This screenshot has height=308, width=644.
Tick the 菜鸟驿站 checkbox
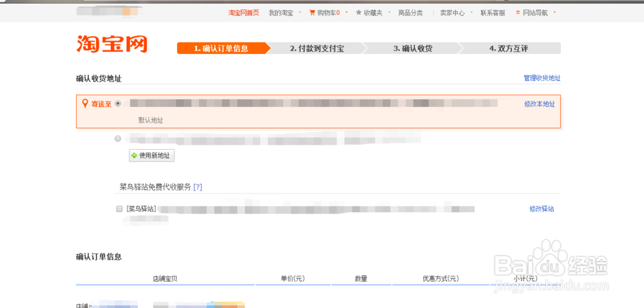coord(120,209)
